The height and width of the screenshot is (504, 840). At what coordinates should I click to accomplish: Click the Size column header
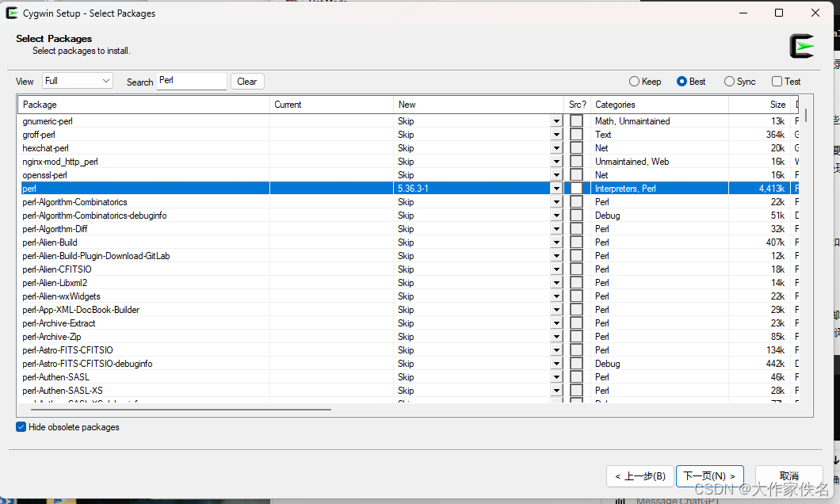click(760, 105)
